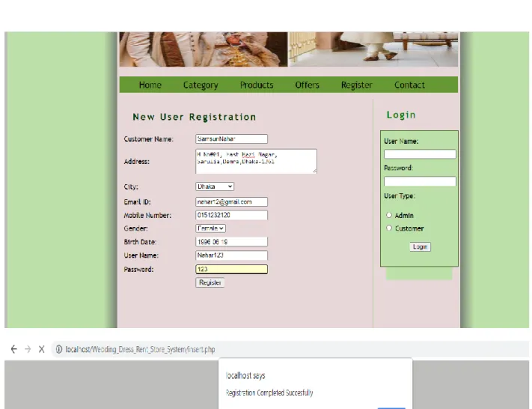The image size is (532, 409).
Task: Click the 'New User Registration' heading
Action: click(195, 117)
